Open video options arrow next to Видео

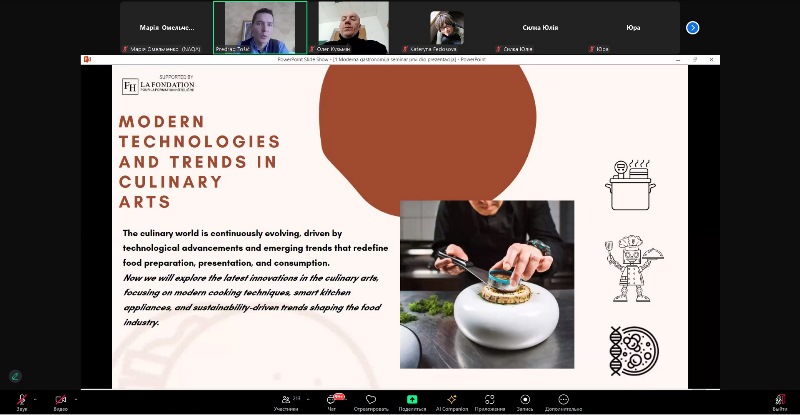[76, 399]
